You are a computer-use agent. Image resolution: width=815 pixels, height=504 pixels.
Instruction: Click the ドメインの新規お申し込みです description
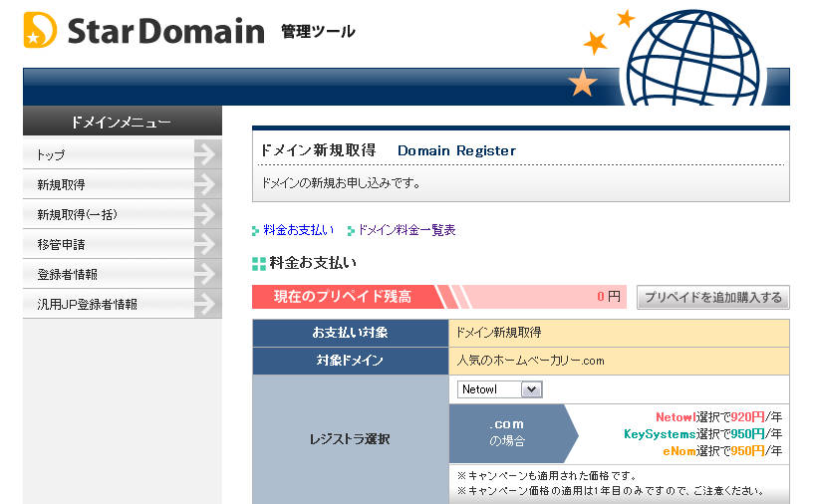coord(341,183)
